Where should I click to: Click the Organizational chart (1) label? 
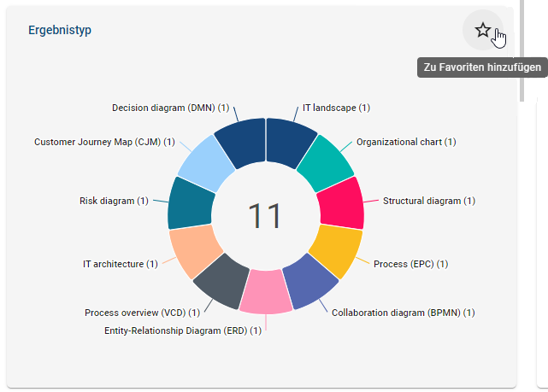click(406, 142)
